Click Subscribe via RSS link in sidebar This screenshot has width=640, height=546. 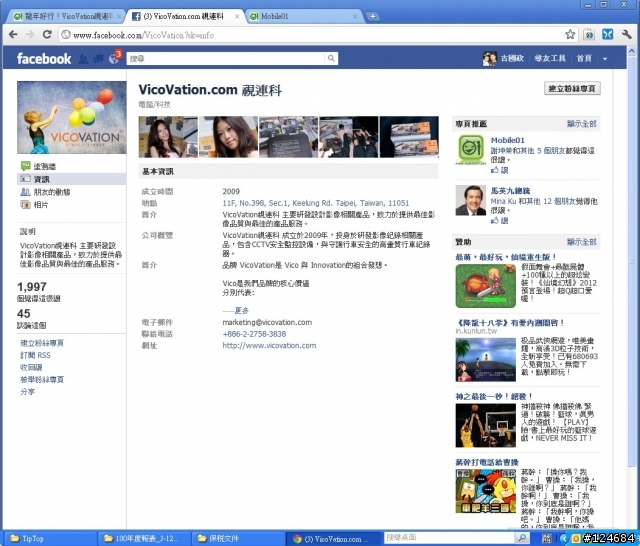pyautogui.click(x=36, y=355)
